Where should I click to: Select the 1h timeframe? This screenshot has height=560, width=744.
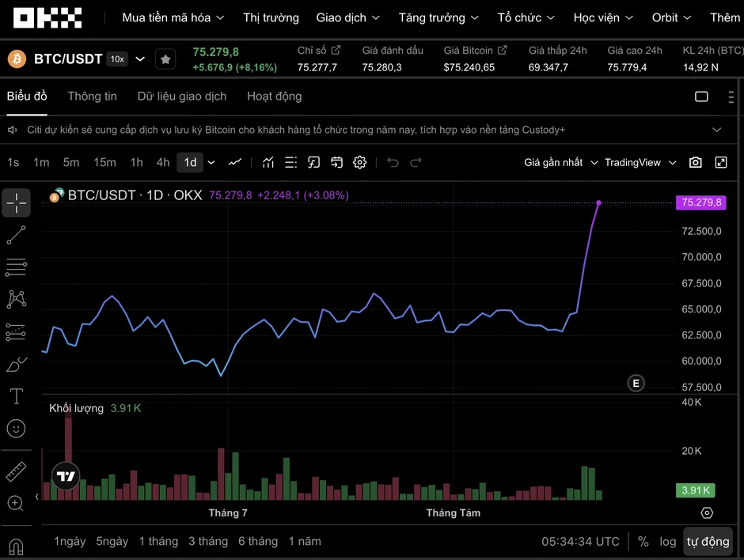pos(137,163)
